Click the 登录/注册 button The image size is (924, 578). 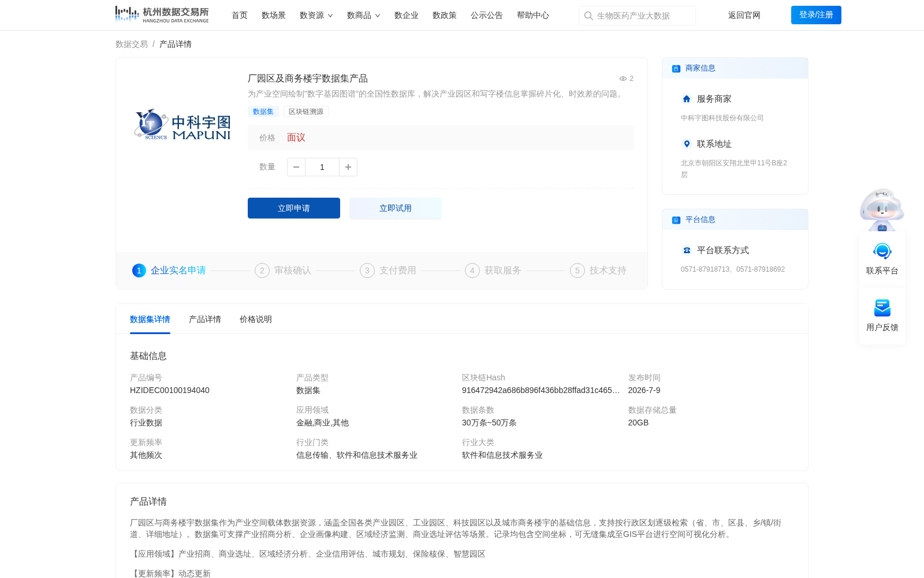[x=816, y=15]
